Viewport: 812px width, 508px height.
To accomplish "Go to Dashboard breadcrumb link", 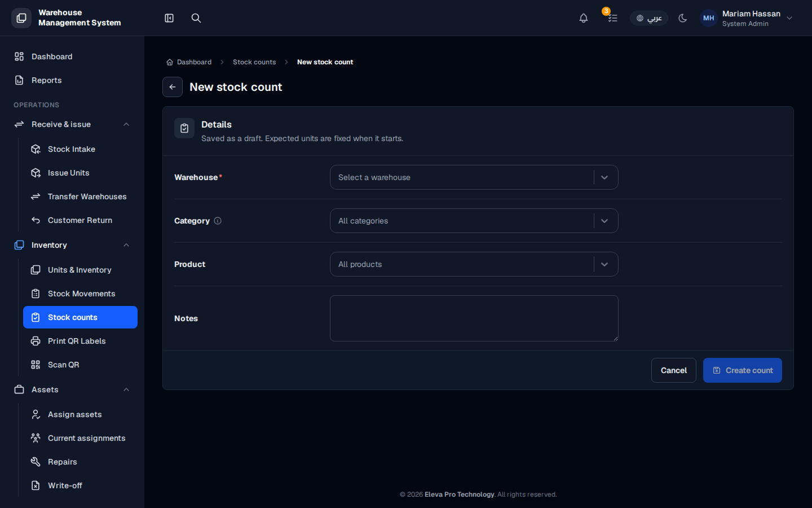I will point(189,62).
